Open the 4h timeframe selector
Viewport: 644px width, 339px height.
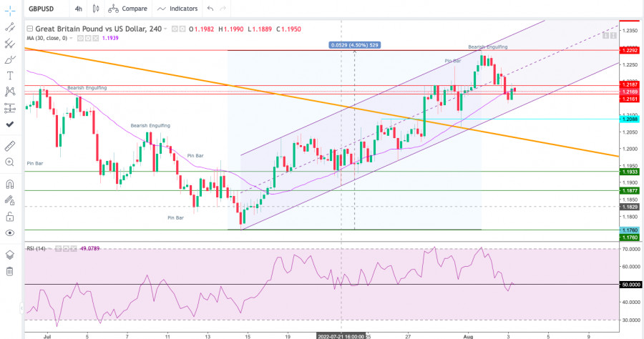[79, 9]
